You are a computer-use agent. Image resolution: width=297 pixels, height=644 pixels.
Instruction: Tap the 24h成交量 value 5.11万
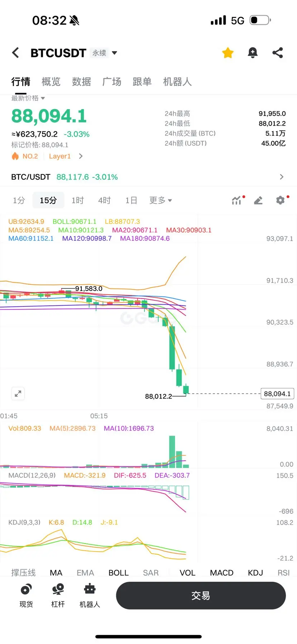coord(275,133)
